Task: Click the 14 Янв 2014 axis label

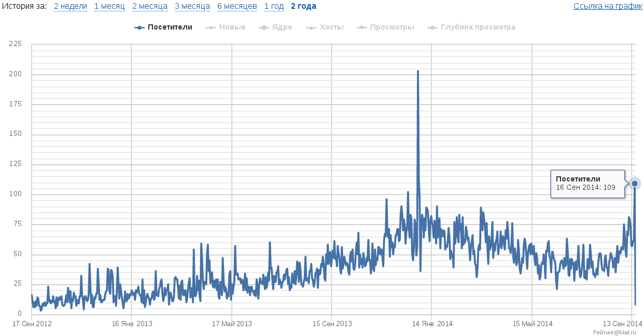Action: point(432,324)
